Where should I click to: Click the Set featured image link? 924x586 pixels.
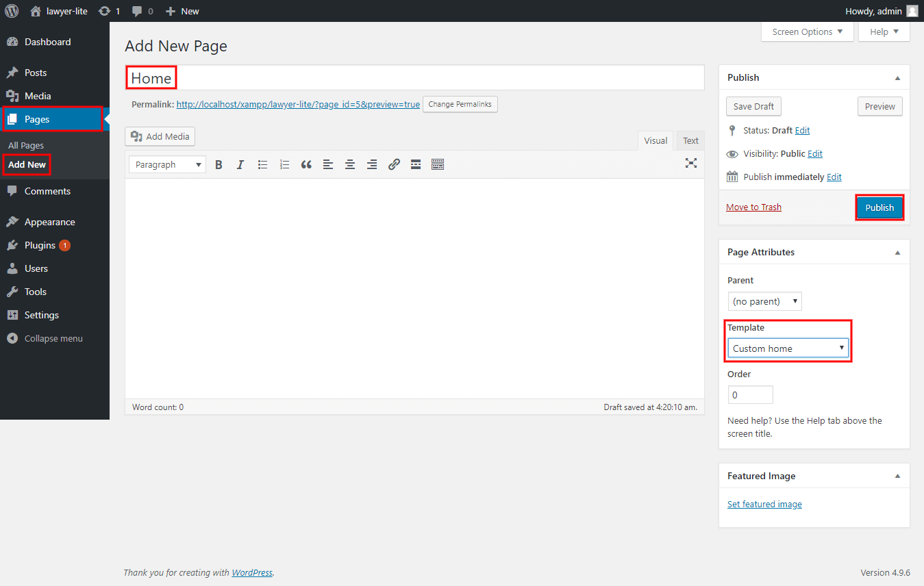tap(764, 504)
